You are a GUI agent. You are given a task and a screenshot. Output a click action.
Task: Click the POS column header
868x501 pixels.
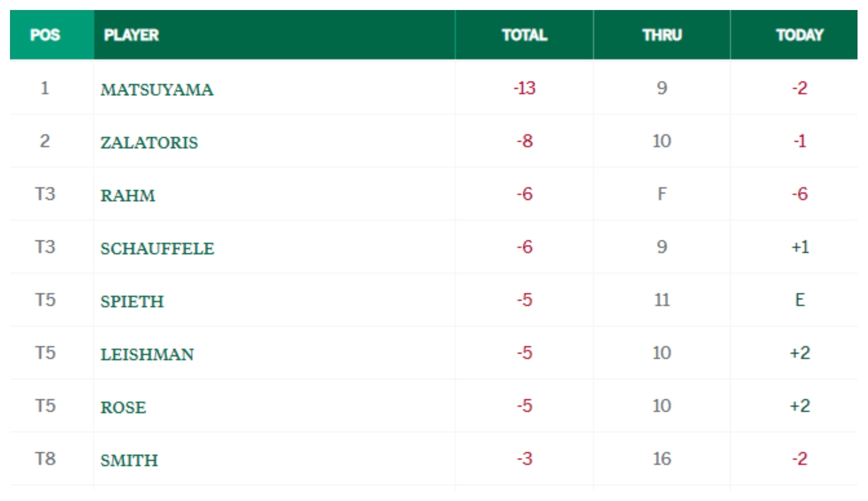pyautogui.click(x=45, y=35)
